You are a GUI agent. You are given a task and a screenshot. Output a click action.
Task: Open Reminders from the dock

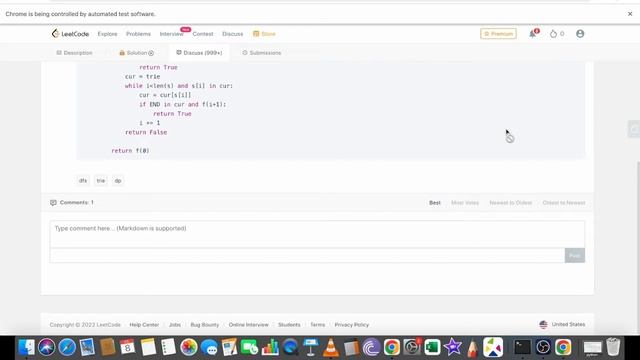tap(168, 347)
